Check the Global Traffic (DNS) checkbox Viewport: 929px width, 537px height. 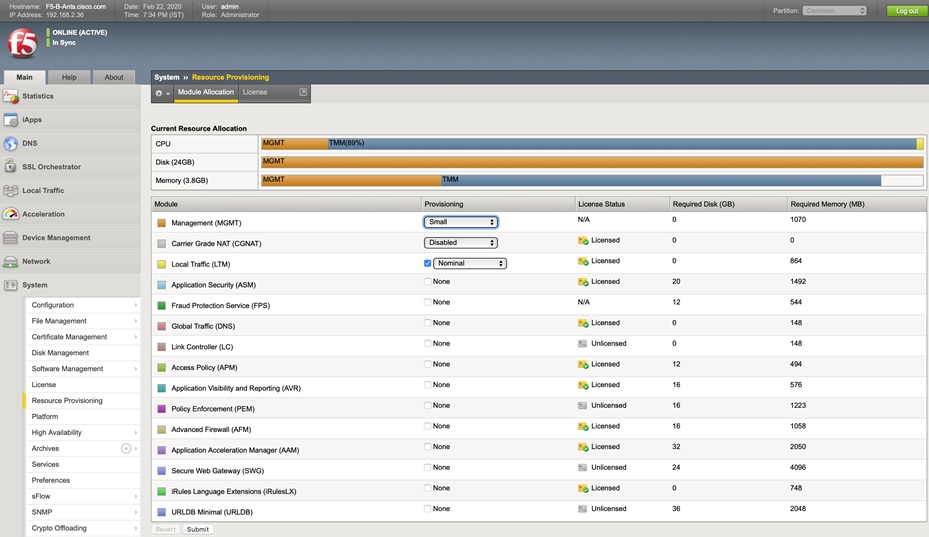(x=427, y=323)
